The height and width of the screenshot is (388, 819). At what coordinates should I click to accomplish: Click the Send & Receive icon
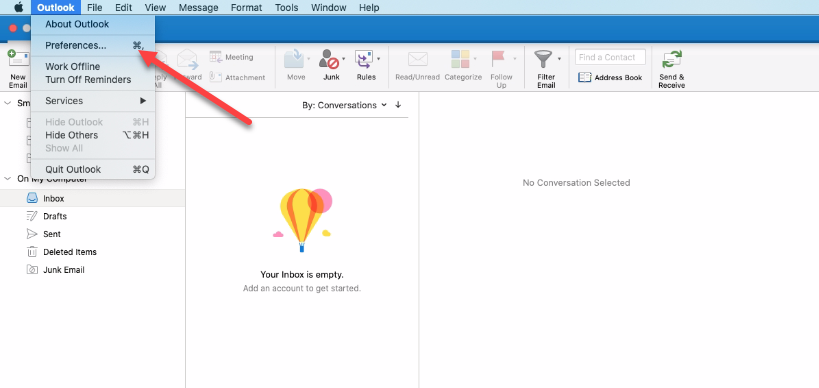pyautogui.click(x=672, y=60)
